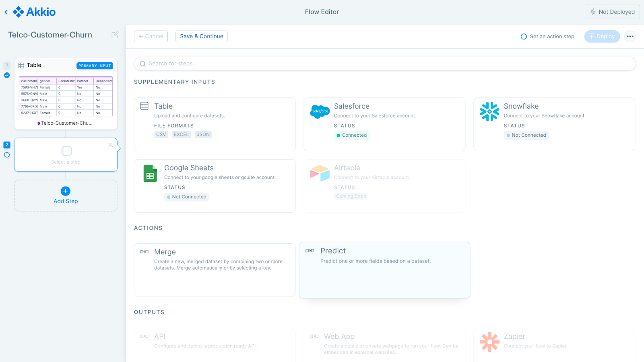The height and width of the screenshot is (362, 644).
Task: Select the Merge action card title
Action: point(165,252)
